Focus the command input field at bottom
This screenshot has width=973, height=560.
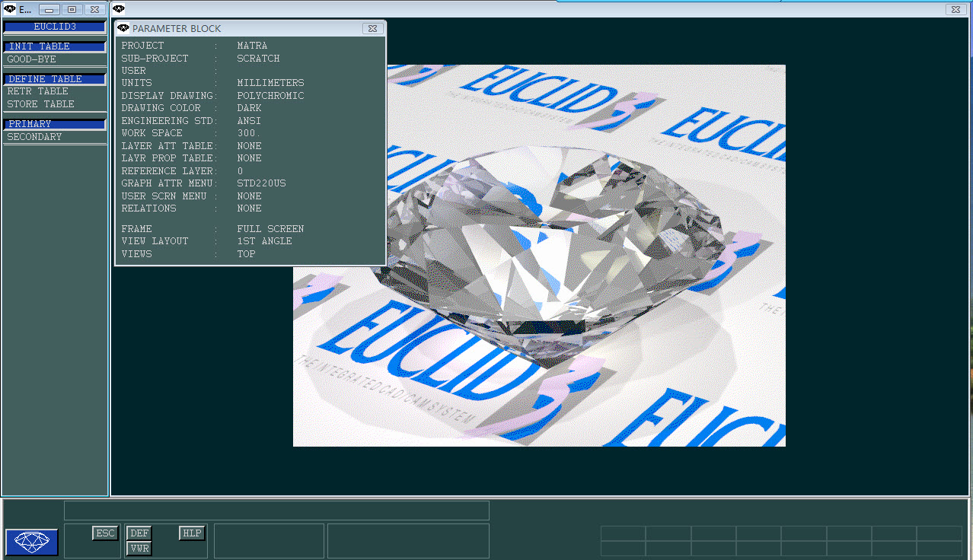pyautogui.click(x=276, y=510)
